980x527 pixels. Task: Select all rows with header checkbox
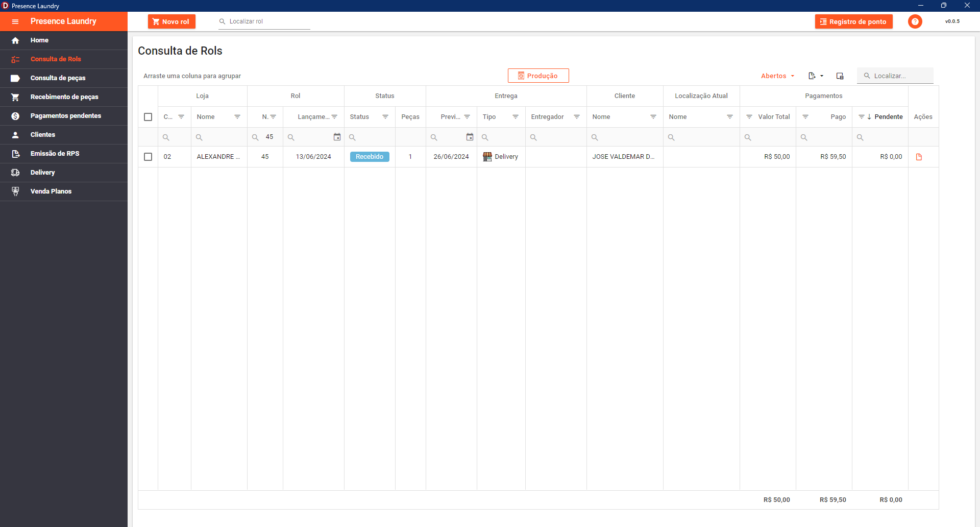point(148,117)
